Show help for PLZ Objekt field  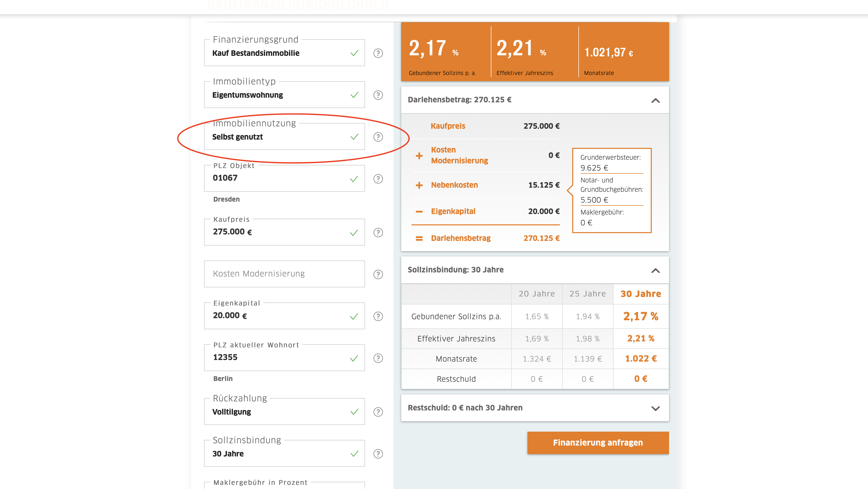coord(378,179)
